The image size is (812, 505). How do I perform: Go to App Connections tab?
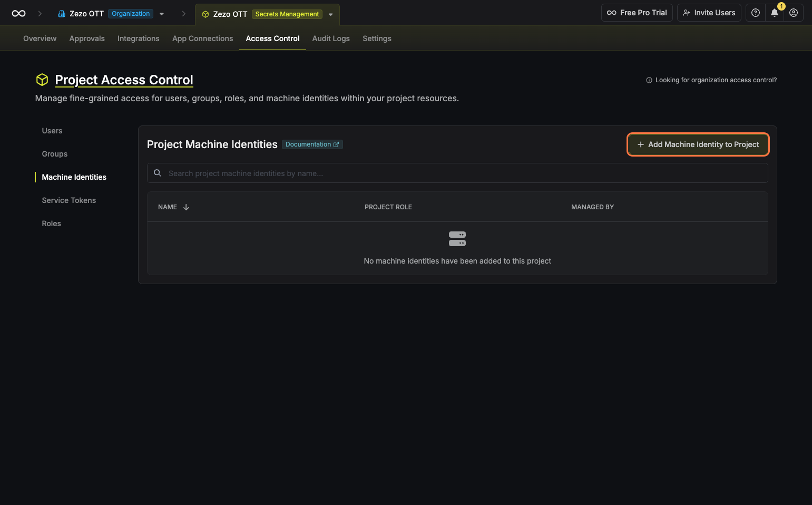202,38
